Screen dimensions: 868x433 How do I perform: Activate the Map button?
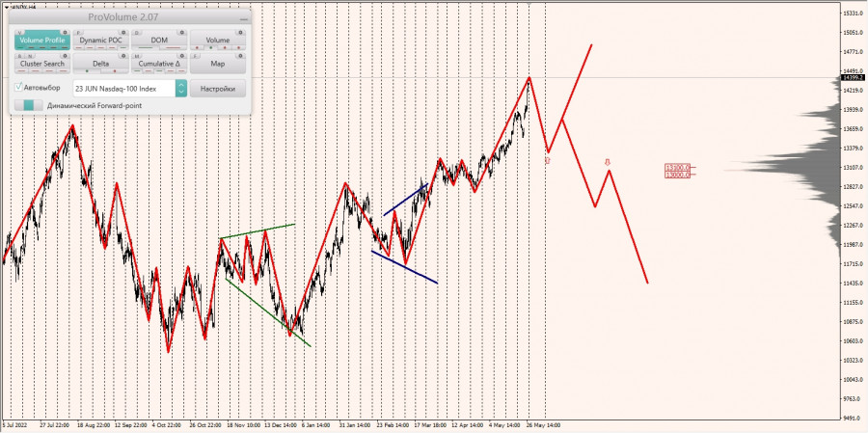pyautogui.click(x=218, y=63)
